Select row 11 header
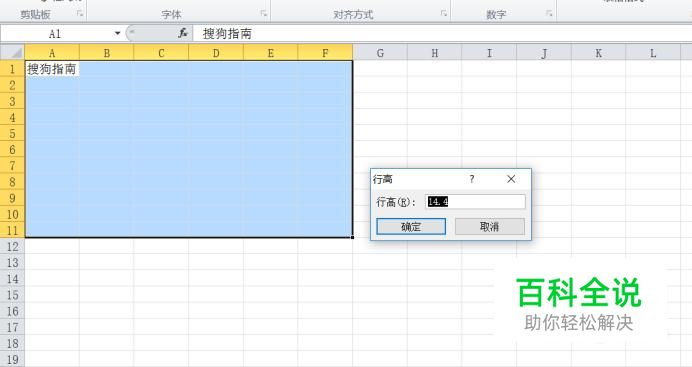 pyautogui.click(x=12, y=230)
